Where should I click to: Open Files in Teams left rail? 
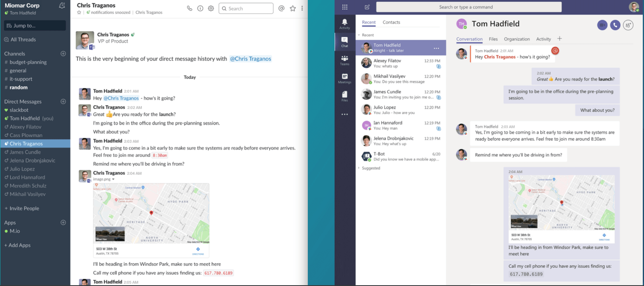click(345, 96)
